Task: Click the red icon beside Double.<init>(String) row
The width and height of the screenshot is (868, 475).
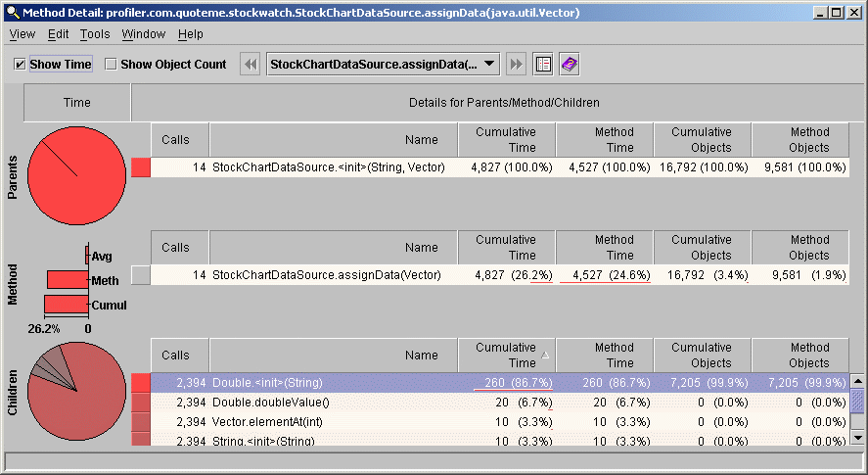Action: click(141, 383)
